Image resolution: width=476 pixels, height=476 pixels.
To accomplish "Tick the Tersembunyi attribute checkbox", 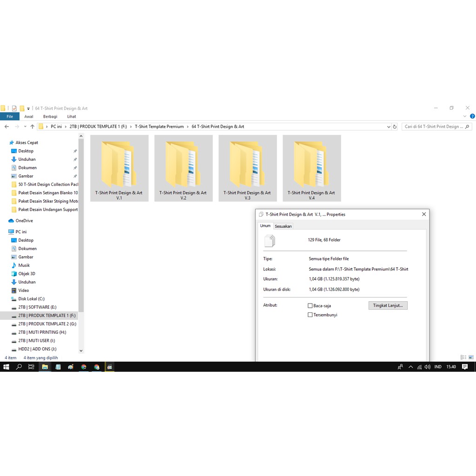I will point(310,315).
